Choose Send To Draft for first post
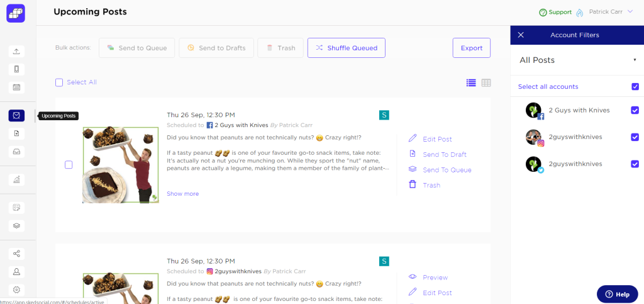644x304 pixels. (443, 154)
